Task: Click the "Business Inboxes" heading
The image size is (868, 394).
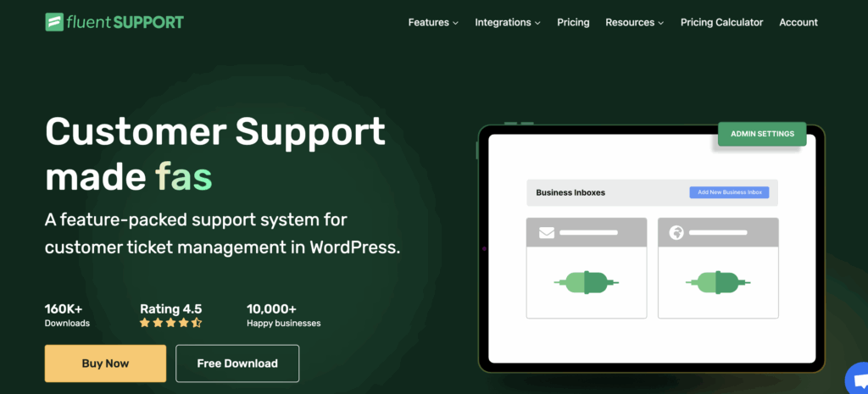Action: pos(570,192)
